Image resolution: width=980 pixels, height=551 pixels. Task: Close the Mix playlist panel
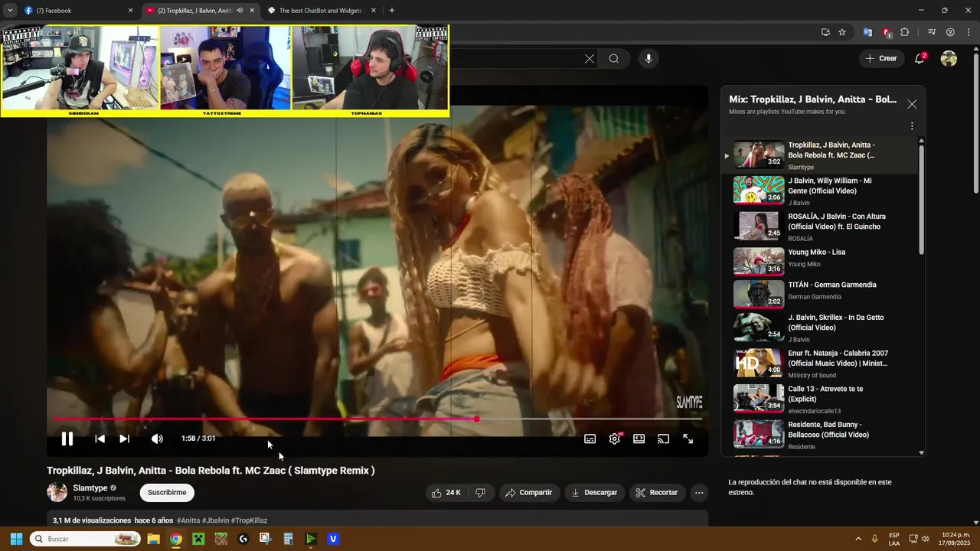pos(912,104)
